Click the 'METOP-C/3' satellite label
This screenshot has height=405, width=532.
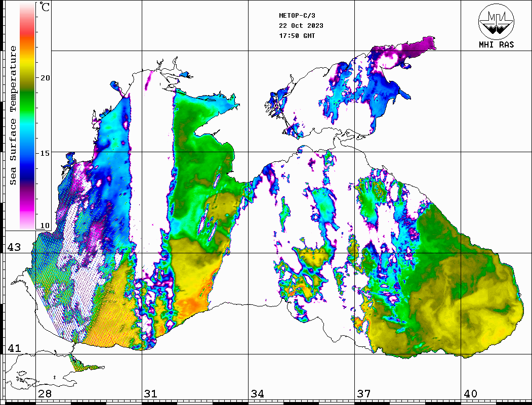tap(297, 16)
